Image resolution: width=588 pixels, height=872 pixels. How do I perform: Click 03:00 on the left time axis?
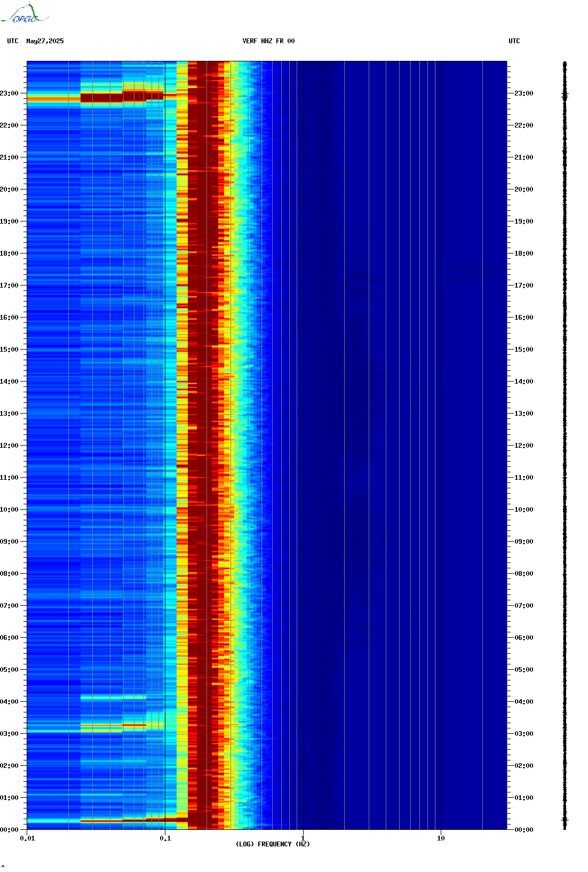click(x=9, y=734)
